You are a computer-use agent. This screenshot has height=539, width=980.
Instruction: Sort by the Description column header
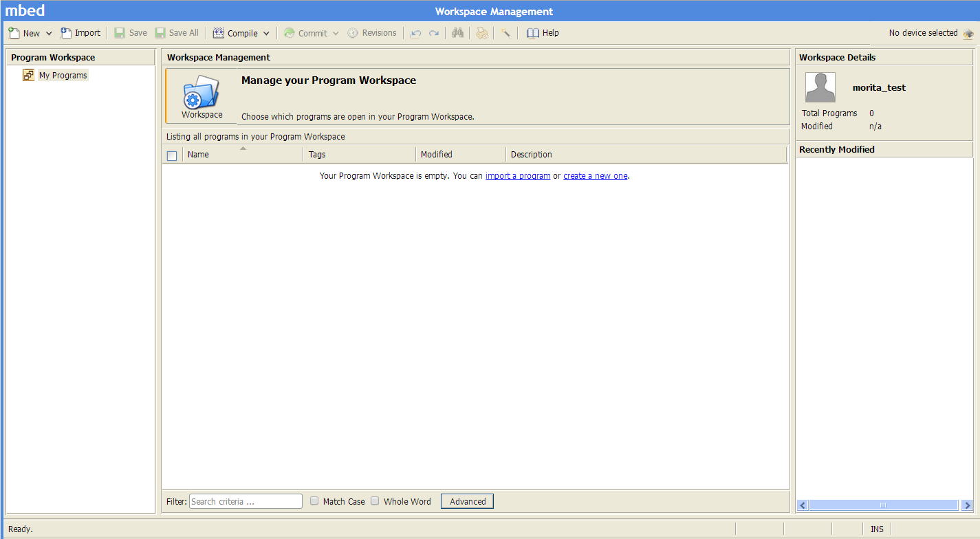(x=646, y=155)
